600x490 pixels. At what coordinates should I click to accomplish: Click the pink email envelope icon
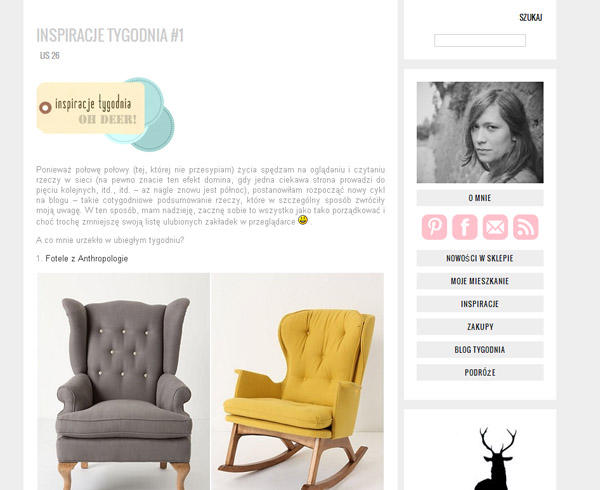click(x=495, y=227)
